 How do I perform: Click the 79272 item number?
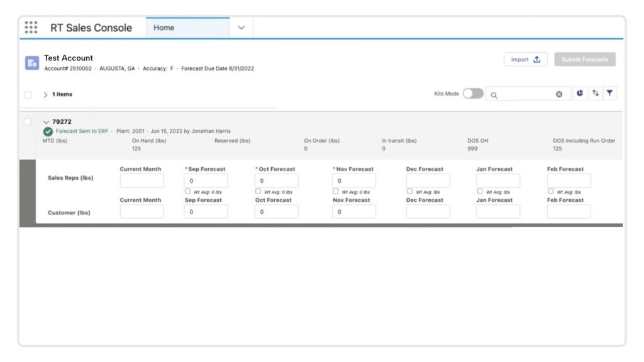point(62,121)
